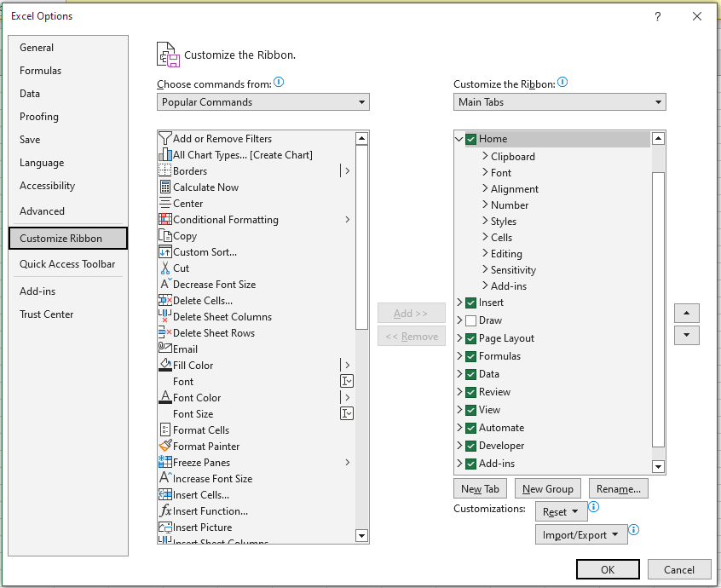Dismiss dialog with the Cancel button
The width and height of the screenshot is (721, 588).
[x=678, y=569]
